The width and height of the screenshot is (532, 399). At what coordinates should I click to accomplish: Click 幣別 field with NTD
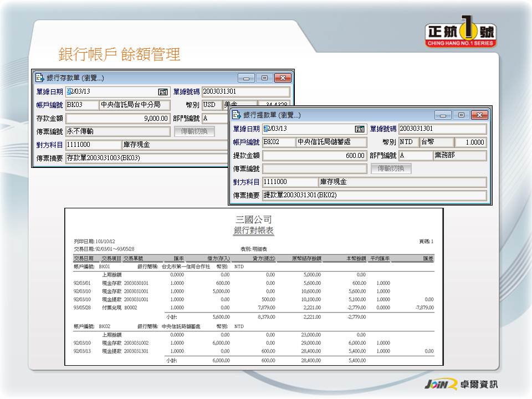[x=408, y=142]
